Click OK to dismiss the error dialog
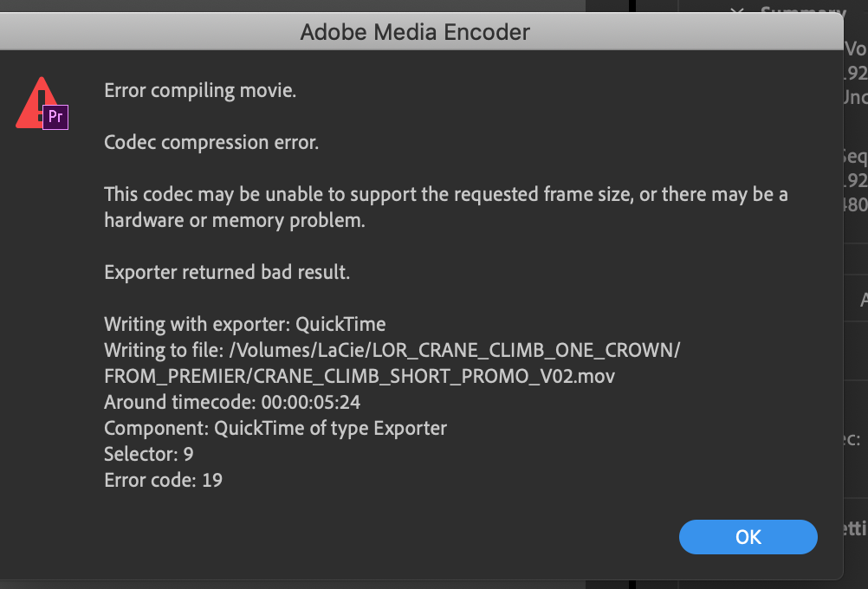The height and width of the screenshot is (589, 868). (x=747, y=537)
